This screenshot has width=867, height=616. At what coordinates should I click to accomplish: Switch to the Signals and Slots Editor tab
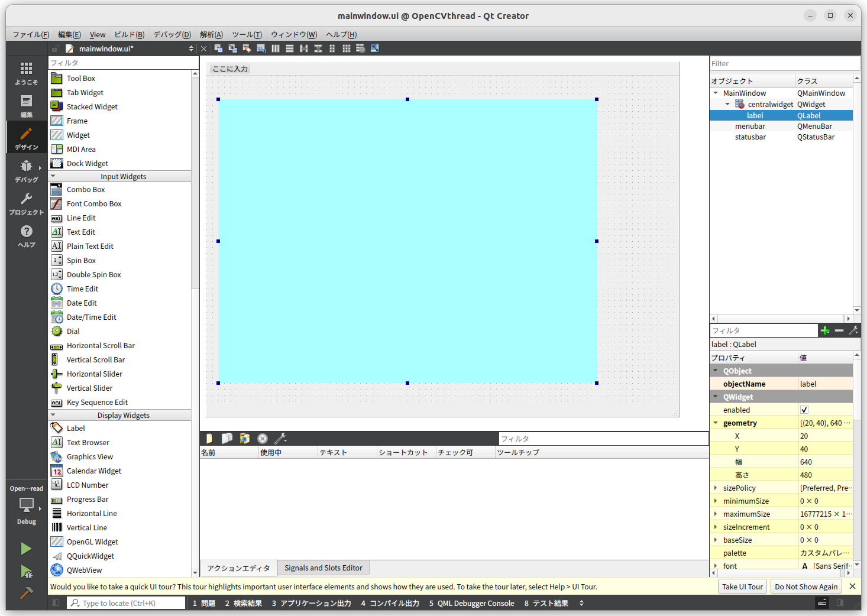coord(323,568)
